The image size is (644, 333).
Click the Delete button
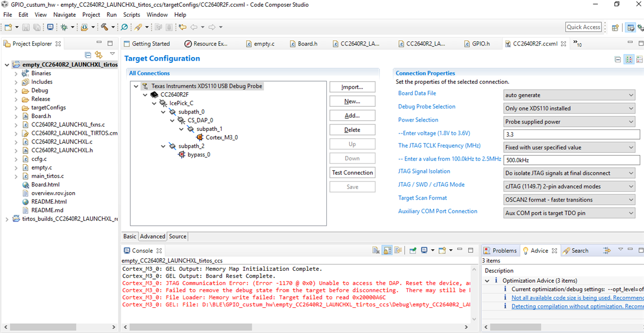[352, 130]
